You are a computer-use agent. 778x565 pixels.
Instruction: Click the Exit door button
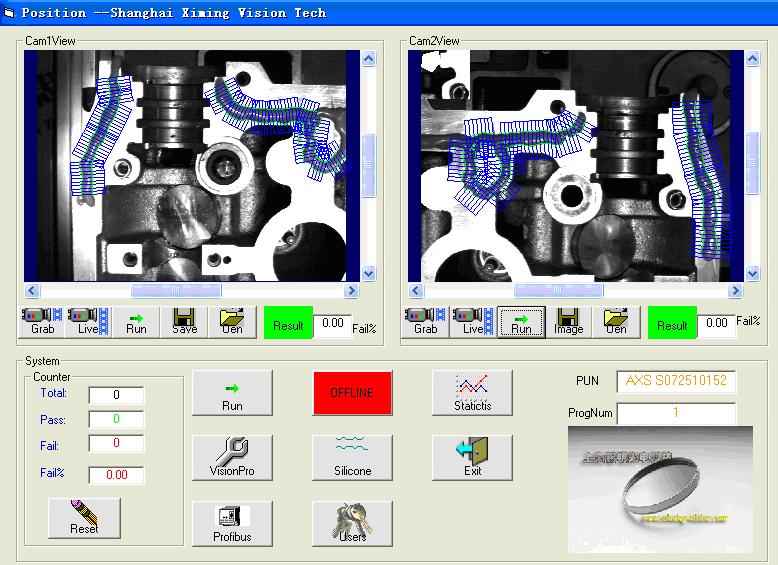472,458
